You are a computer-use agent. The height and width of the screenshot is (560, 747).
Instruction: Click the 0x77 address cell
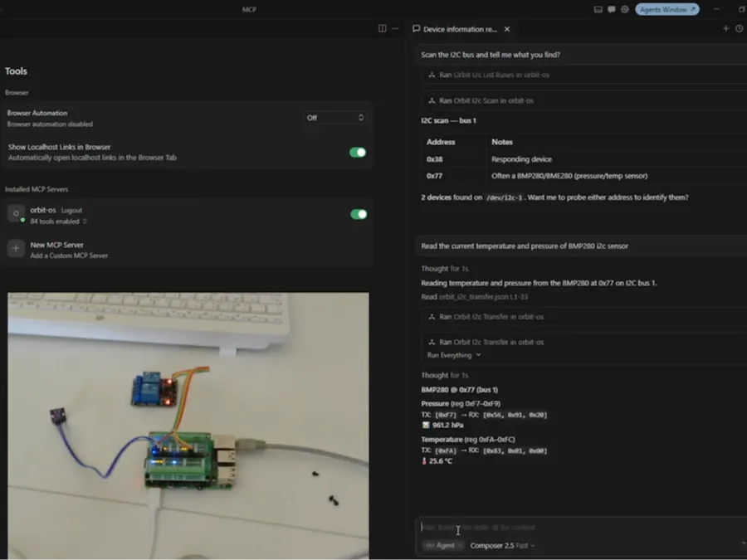434,176
